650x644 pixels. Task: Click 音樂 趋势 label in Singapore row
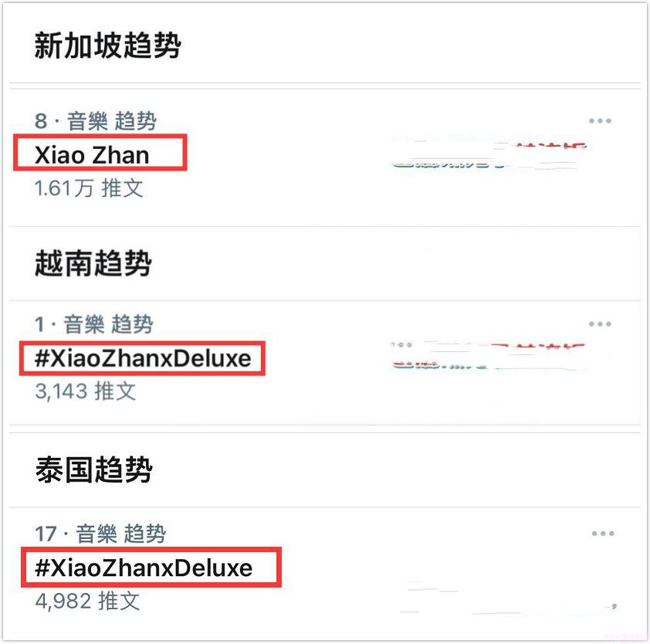[x=111, y=121]
